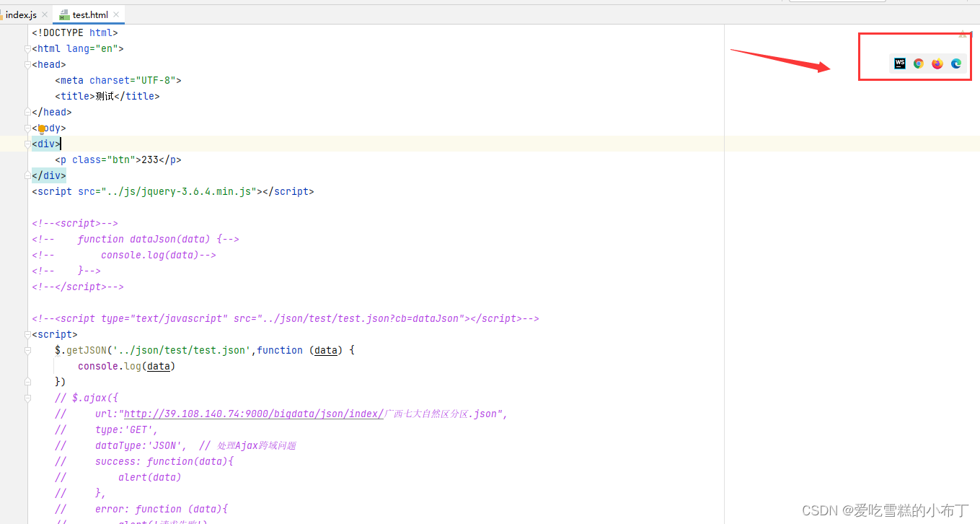
Task: Click the jquery-3.6.4.min.js script src line
Action: (x=173, y=192)
